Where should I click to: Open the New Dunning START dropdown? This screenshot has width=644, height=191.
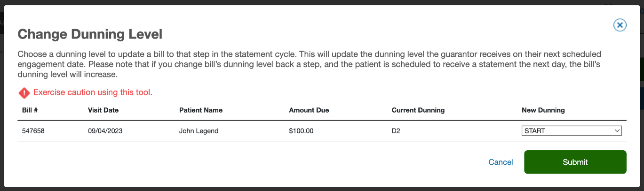(571, 131)
